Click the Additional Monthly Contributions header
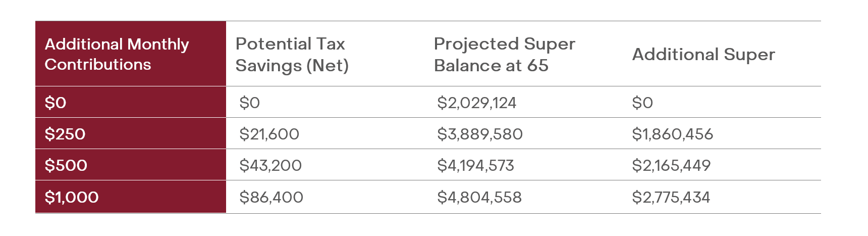Viewport: 868px width, 236px height. [117, 54]
